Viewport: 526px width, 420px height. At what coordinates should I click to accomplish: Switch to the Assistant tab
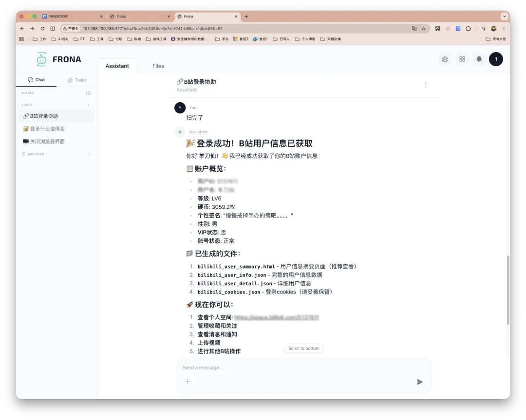pos(117,66)
